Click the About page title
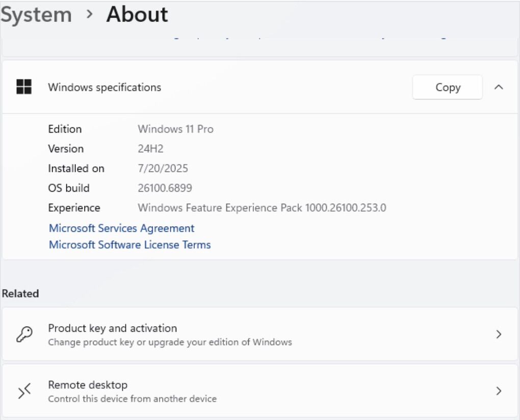The height and width of the screenshot is (420, 520). [137, 14]
